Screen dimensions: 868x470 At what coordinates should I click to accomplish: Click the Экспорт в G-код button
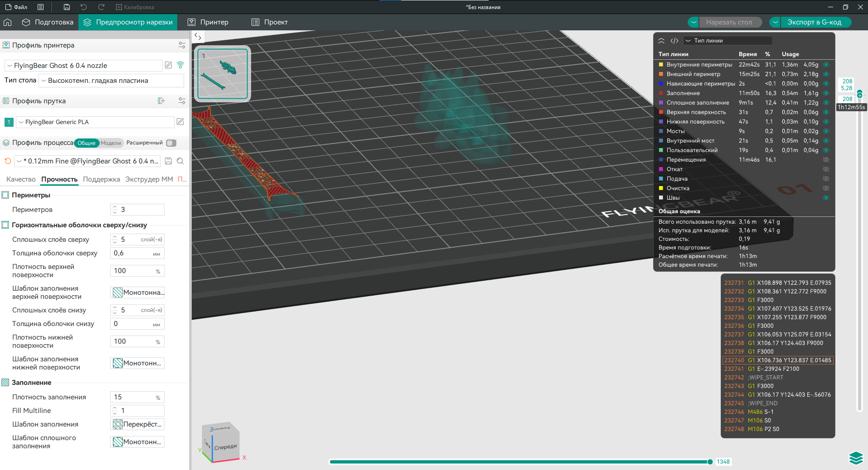point(814,22)
